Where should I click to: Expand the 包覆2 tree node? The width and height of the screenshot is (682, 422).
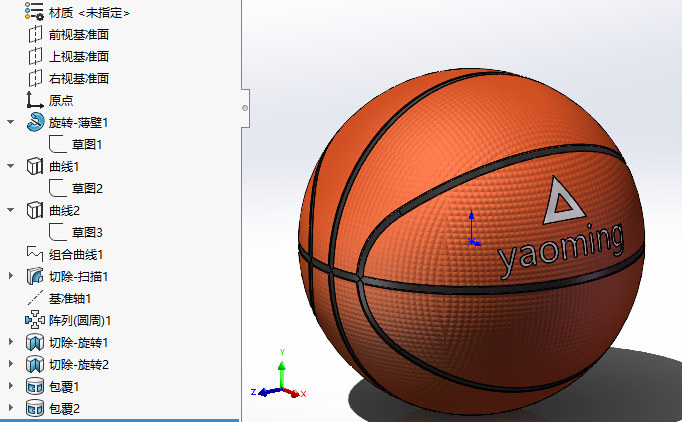(11, 408)
